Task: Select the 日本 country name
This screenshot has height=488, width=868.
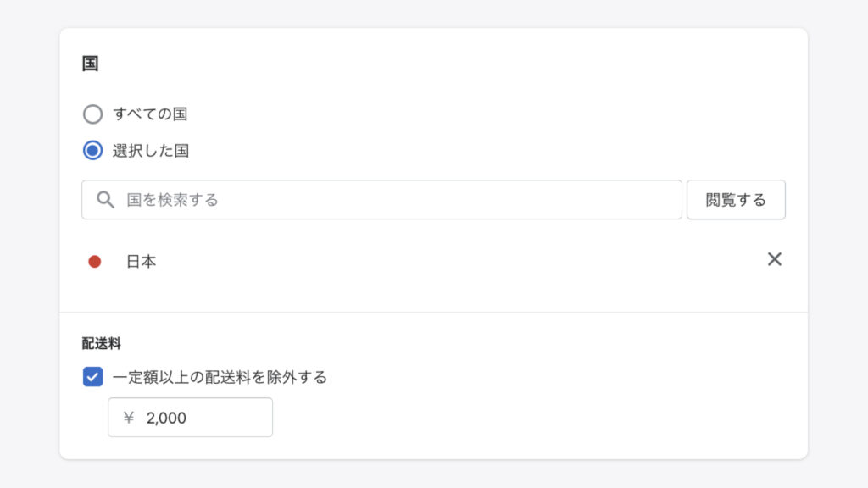Action: (142, 261)
